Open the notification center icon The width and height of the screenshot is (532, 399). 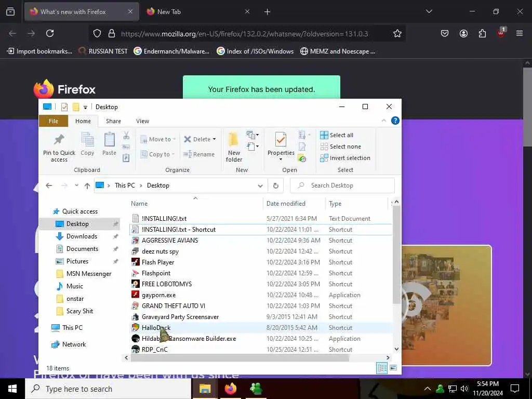point(515,389)
